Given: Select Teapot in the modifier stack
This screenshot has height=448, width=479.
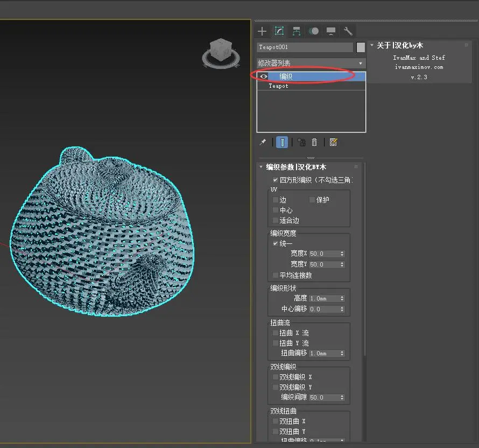Looking at the screenshot, I should click(279, 86).
